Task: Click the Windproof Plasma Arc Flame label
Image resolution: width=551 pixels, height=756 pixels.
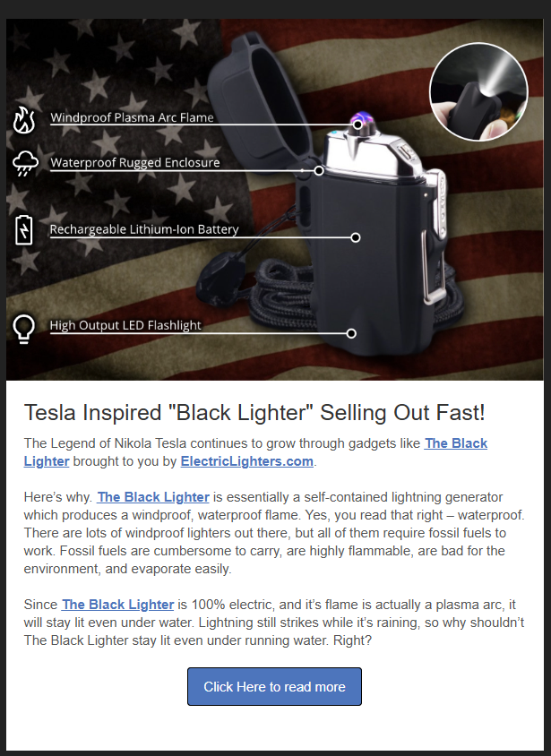Action: (132, 117)
